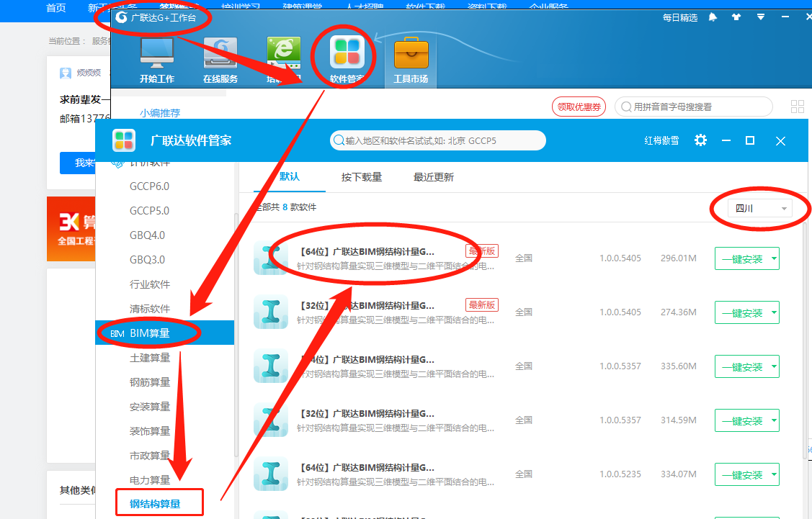Select 电力算量 in sidebar list
Screen dimensions: 812x519
pos(150,480)
